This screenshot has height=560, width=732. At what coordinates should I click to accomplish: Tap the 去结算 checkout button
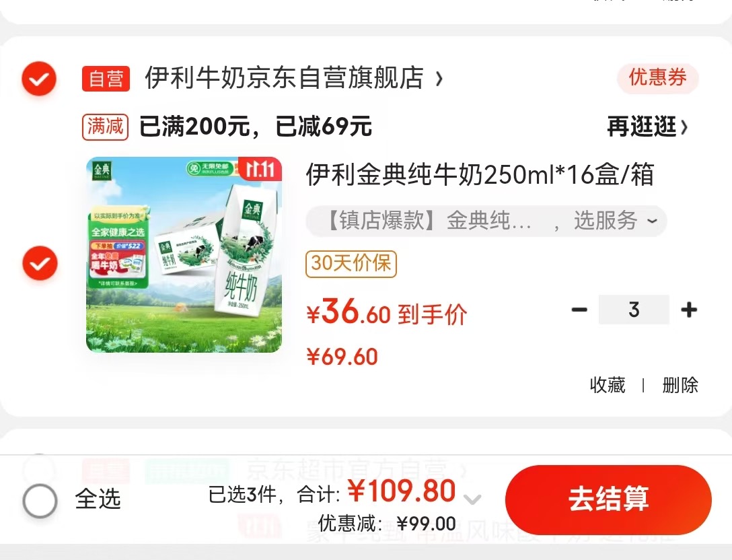click(608, 499)
